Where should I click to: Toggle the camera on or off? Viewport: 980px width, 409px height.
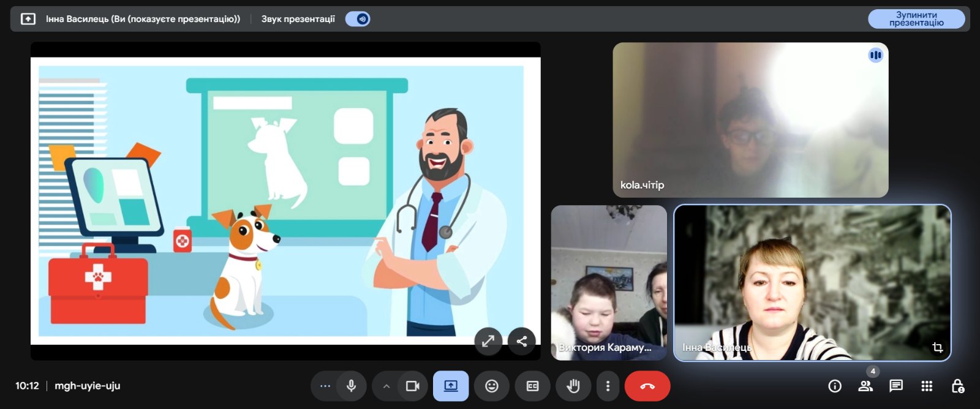point(412,386)
